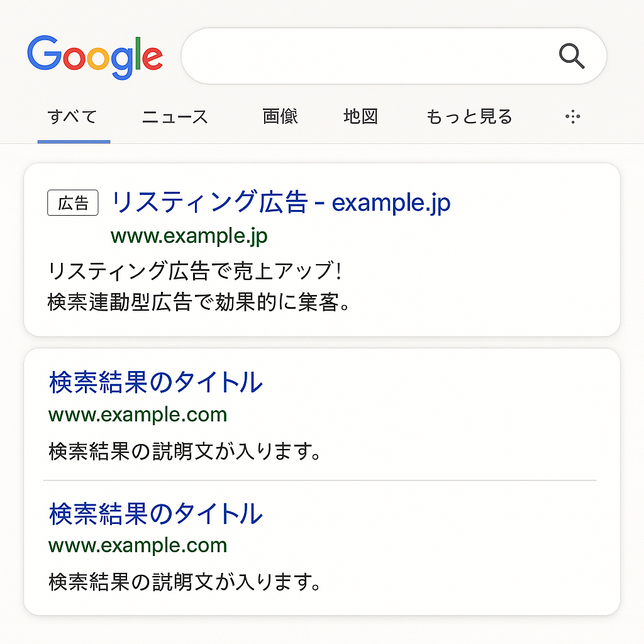
Task: Click the search icon inside the search bar
Action: click(571, 56)
